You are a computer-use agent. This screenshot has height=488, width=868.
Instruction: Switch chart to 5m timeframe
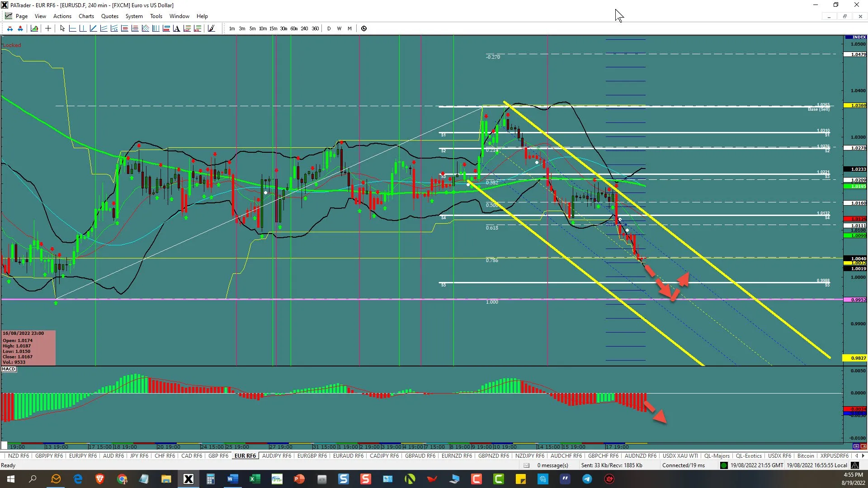click(x=252, y=28)
